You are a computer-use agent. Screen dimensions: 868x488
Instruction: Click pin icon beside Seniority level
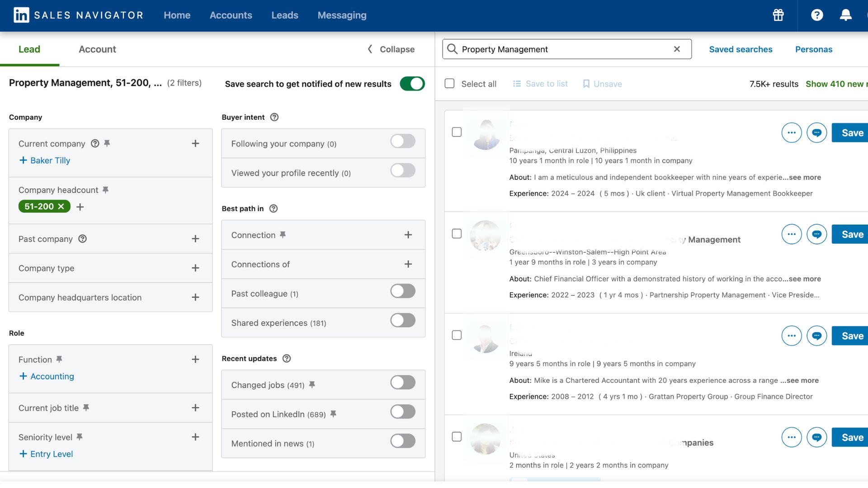coord(80,437)
